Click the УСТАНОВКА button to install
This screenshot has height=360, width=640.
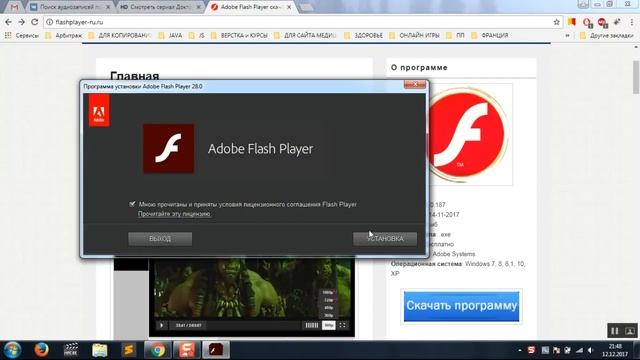pos(385,239)
